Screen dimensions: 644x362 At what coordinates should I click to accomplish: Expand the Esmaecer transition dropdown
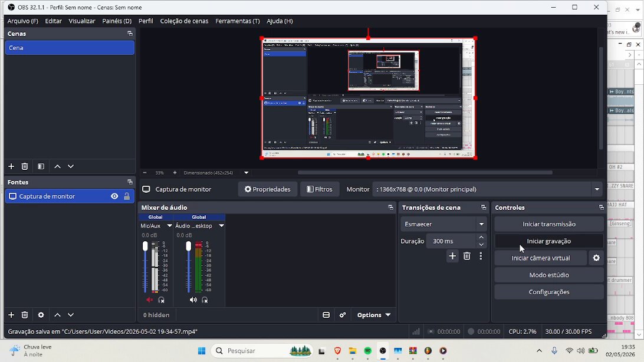point(443,224)
